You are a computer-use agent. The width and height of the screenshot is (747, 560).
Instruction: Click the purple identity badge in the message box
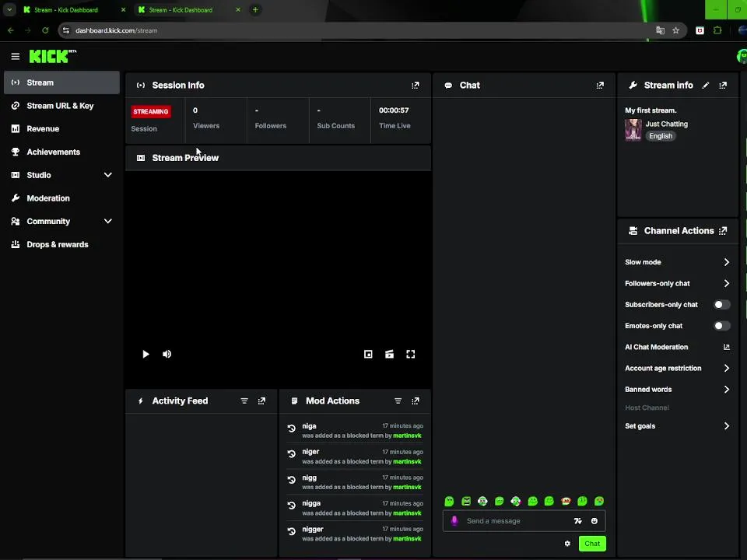pyautogui.click(x=454, y=521)
